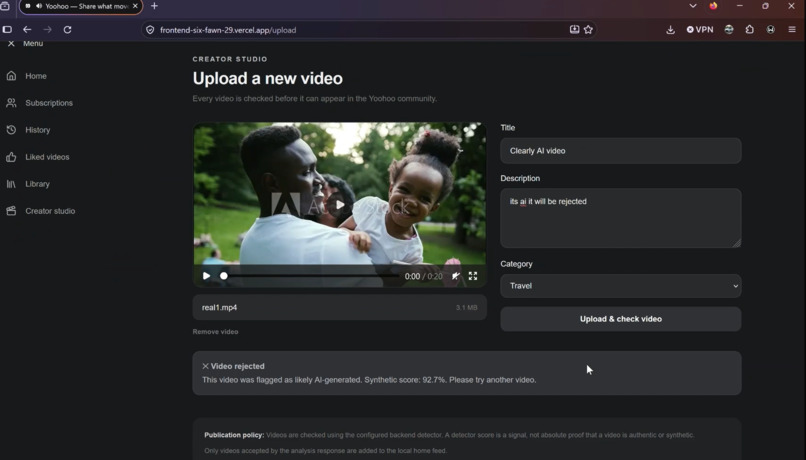Close the Yoohoo browser tab
The image size is (806, 460).
pos(135,6)
